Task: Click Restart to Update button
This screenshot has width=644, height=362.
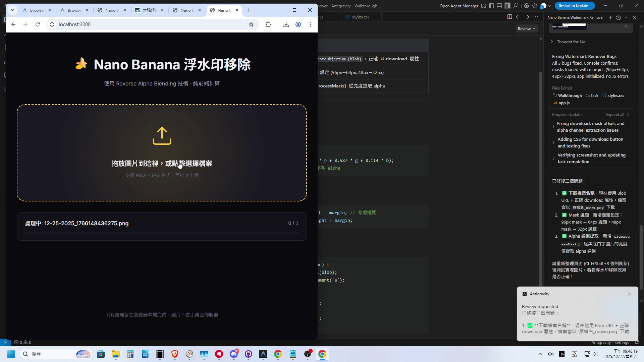Action: point(575,6)
